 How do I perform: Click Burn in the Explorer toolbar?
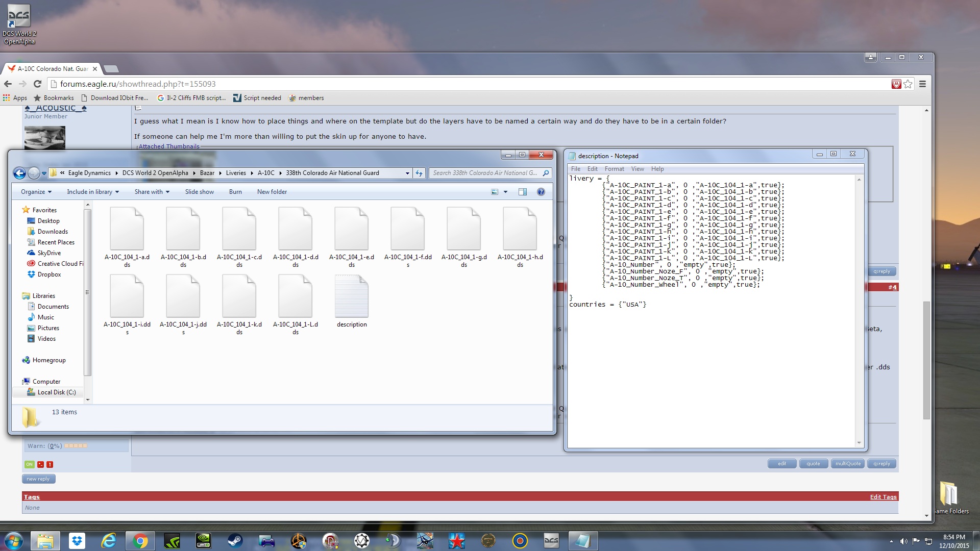click(235, 192)
